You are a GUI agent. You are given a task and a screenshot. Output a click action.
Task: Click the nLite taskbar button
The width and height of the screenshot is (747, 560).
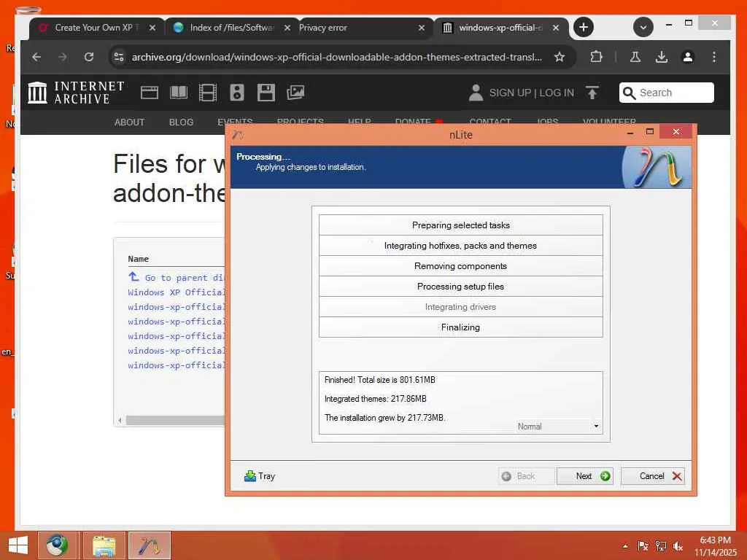click(x=149, y=545)
